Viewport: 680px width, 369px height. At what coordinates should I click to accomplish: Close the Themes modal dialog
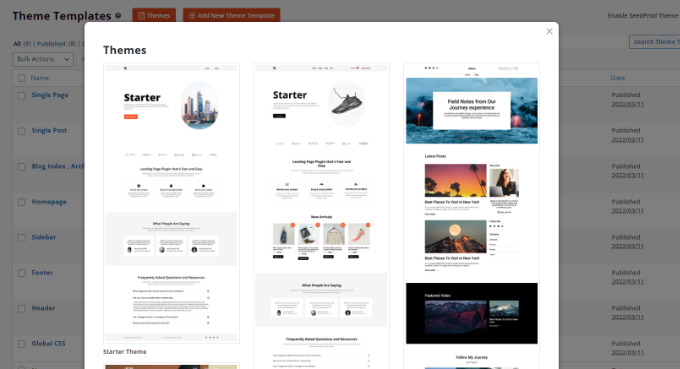(x=549, y=31)
